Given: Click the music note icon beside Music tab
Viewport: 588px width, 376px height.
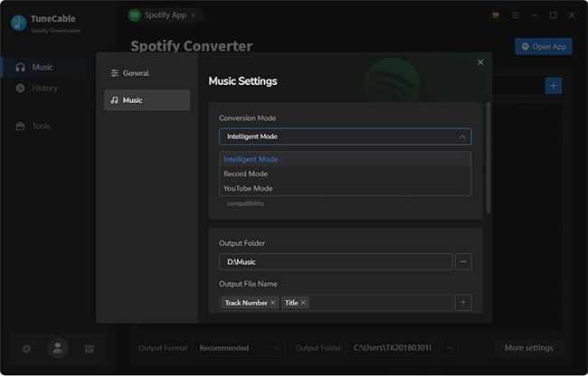Looking at the screenshot, I should (114, 100).
